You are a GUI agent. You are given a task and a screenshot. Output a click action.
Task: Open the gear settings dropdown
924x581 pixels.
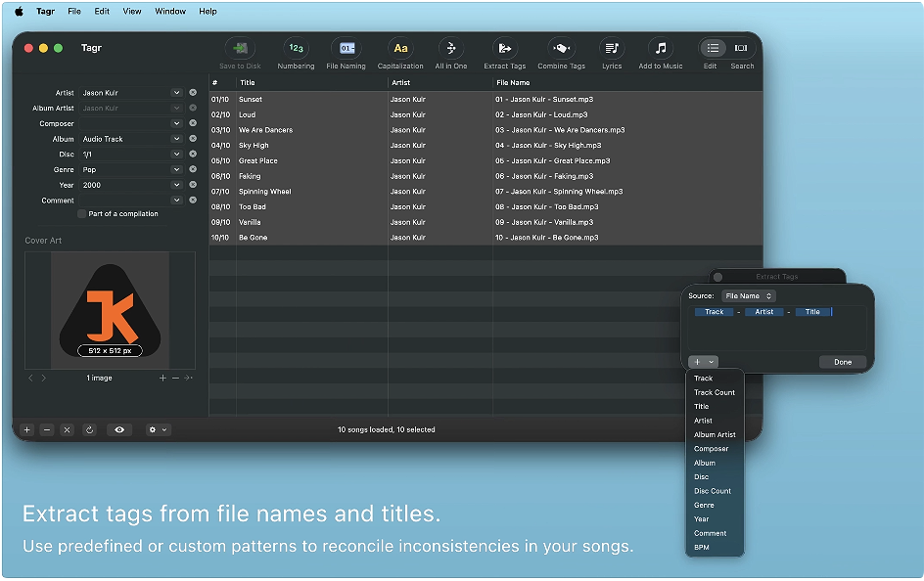tap(158, 429)
